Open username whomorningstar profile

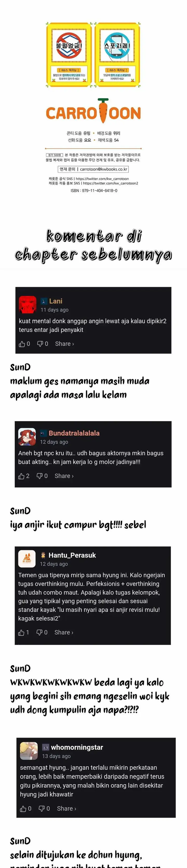pos(77,747)
